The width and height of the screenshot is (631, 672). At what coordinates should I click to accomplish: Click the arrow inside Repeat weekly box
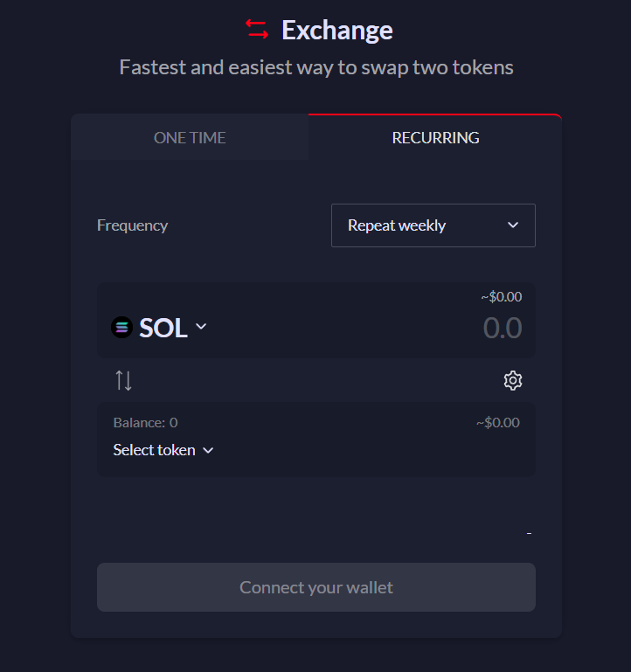(x=513, y=225)
